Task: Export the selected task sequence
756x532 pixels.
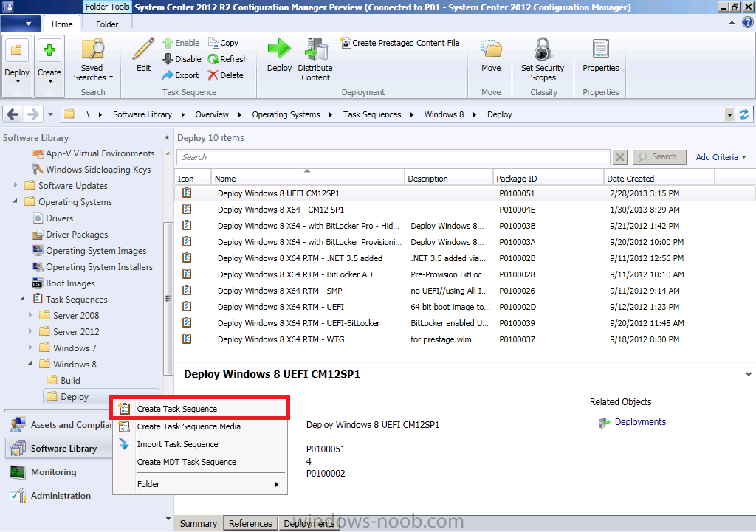Action: click(x=180, y=75)
